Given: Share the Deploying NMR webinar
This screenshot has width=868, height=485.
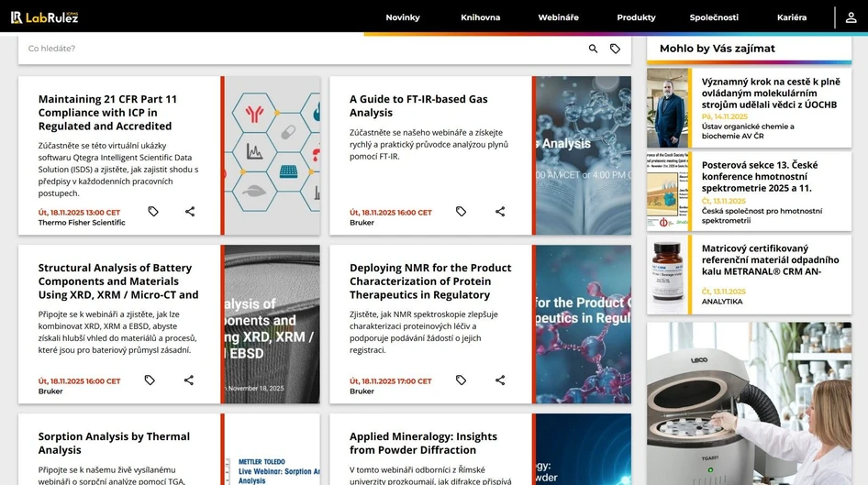Looking at the screenshot, I should pos(500,380).
